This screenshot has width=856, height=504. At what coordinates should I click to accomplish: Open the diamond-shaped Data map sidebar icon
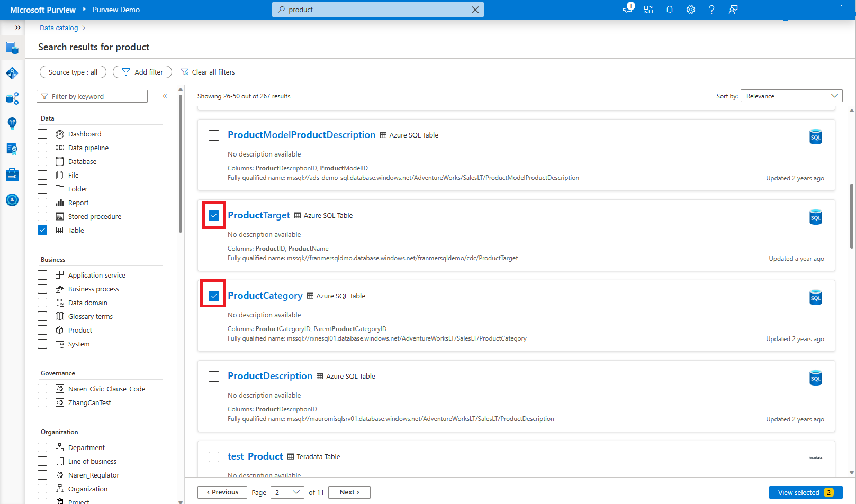point(12,73)
